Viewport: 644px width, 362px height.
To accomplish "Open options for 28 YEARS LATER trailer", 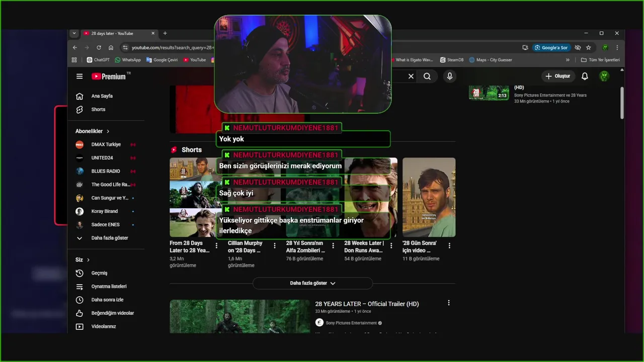I will coord(449,303).
